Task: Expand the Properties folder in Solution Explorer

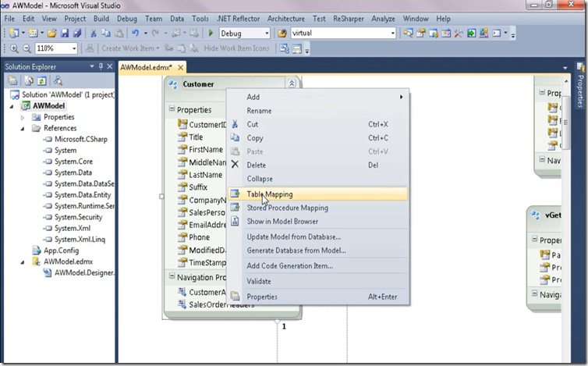Action: tap(23, 118)
